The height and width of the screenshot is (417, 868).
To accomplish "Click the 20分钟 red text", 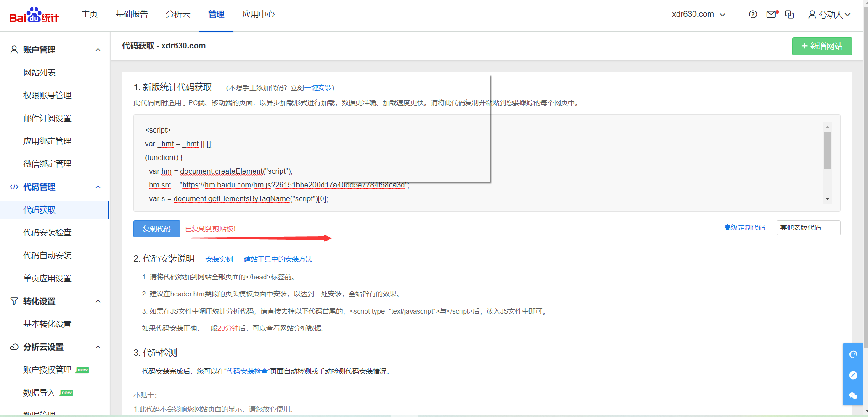I will coord(228,328).
